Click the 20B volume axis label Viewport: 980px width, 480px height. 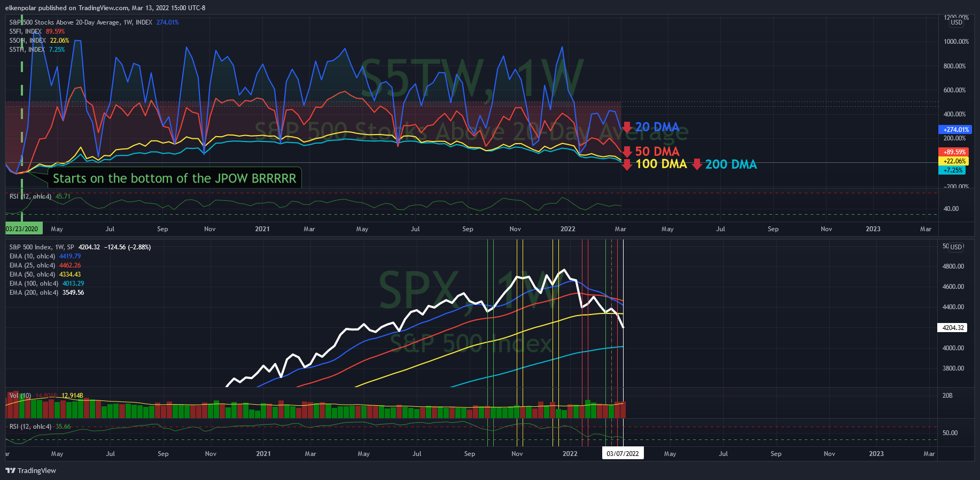click(x=947, y=396)
